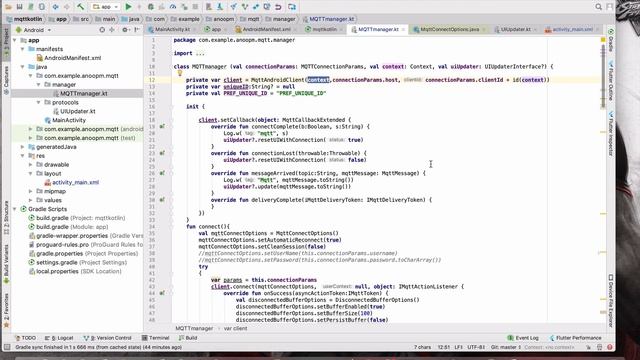Expand the values folder
This screenshot has width=640, height=360.
[31, 200]
